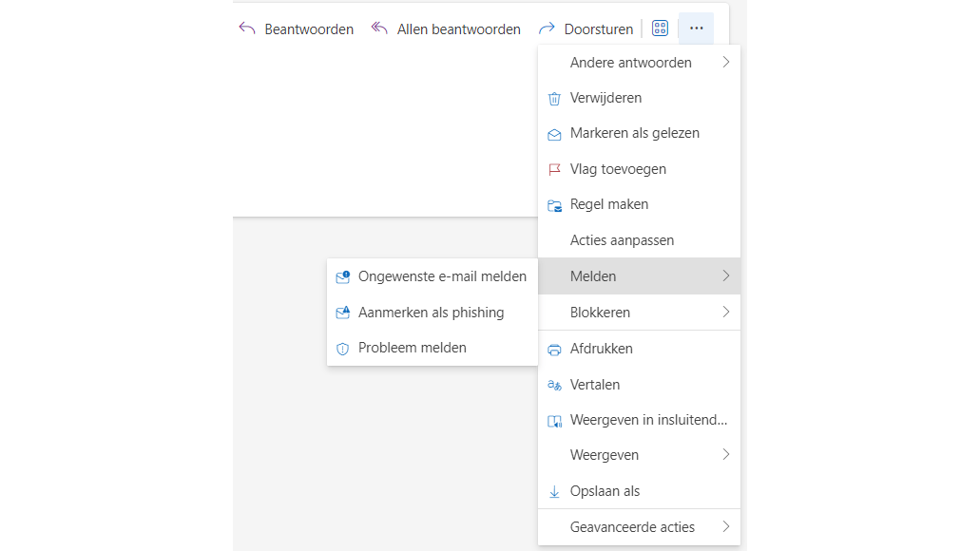The image size is (980, 551).
Task: Expand the Andere antwoorden submenu
Action: (x=725, y=63)
